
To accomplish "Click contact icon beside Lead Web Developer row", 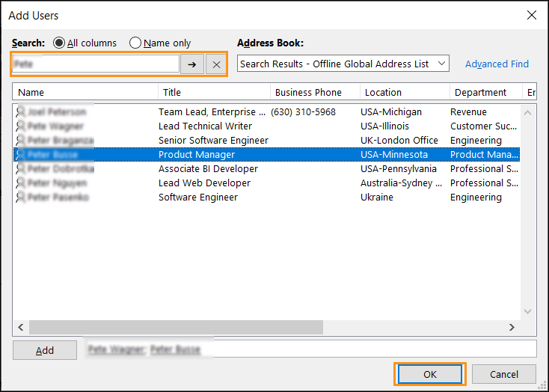I will coord(21,183).
